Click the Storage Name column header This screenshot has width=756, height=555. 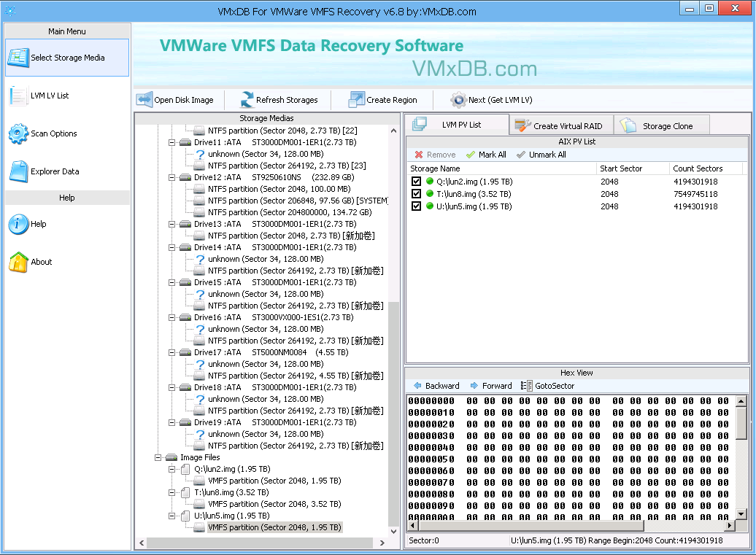tap(501, 168)
